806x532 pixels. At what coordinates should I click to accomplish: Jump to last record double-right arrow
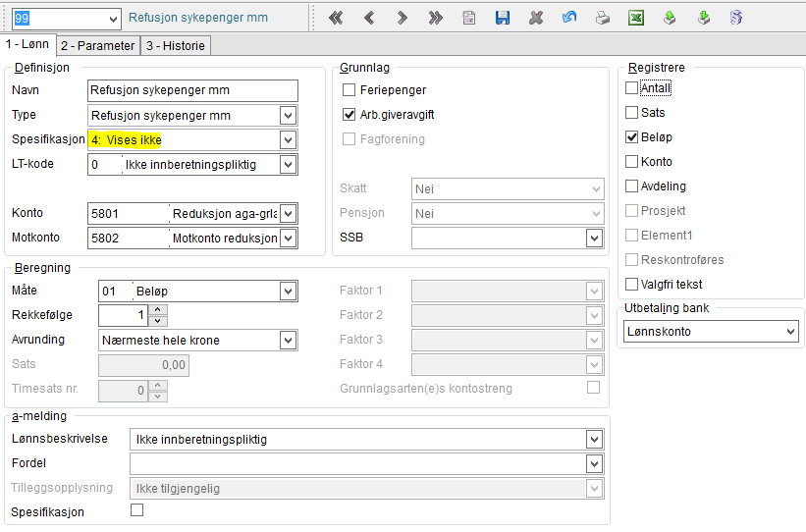pos(435,18)
